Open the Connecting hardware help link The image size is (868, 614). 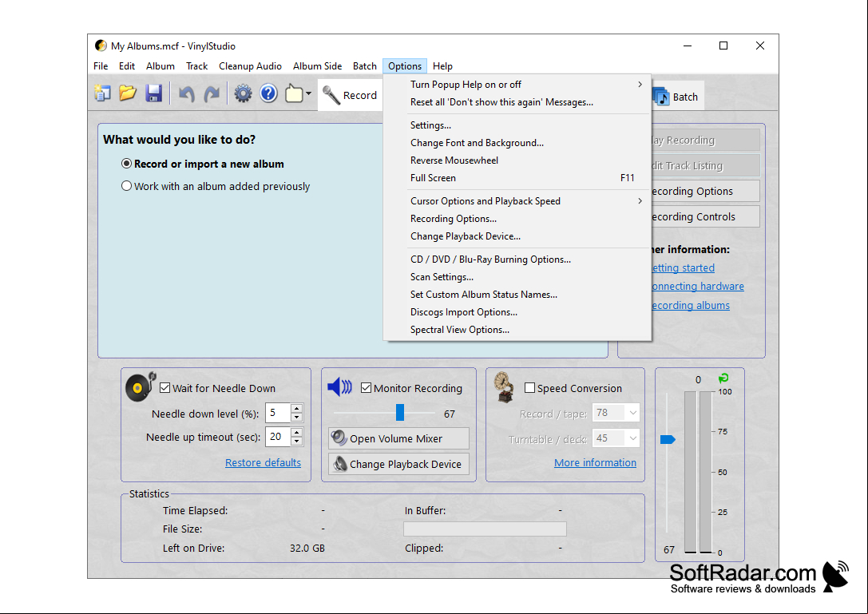[x=697, y=286]
